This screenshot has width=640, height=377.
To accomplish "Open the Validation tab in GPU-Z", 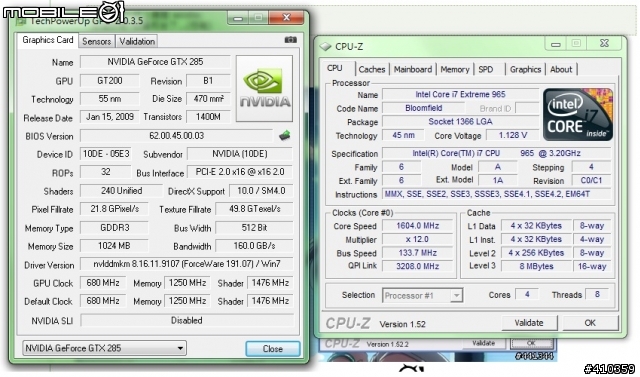I will point(137,41).
